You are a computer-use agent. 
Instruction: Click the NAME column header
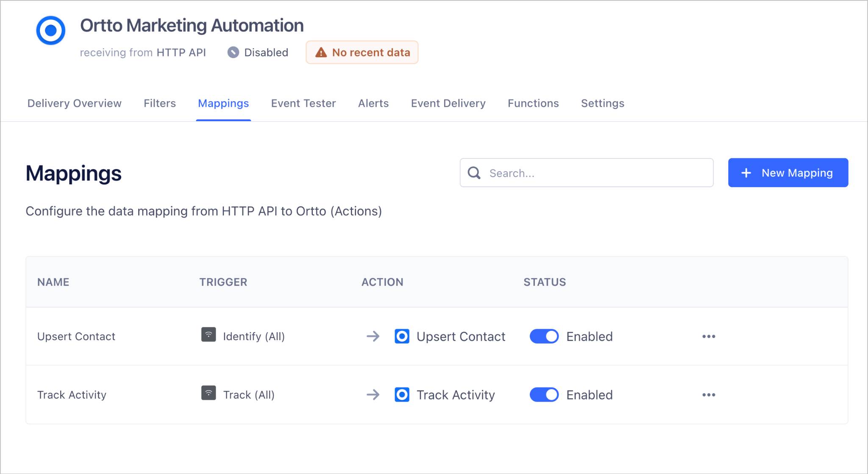[x=53, y=282]
